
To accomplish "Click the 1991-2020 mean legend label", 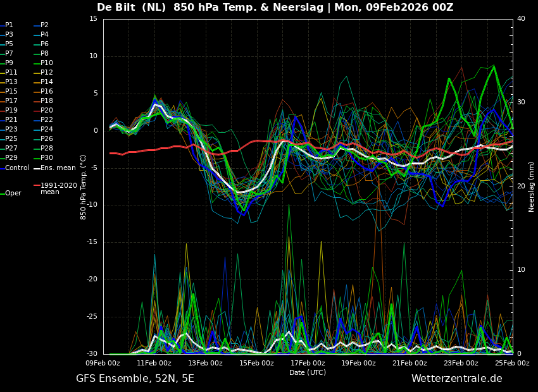I will point(58,188).
